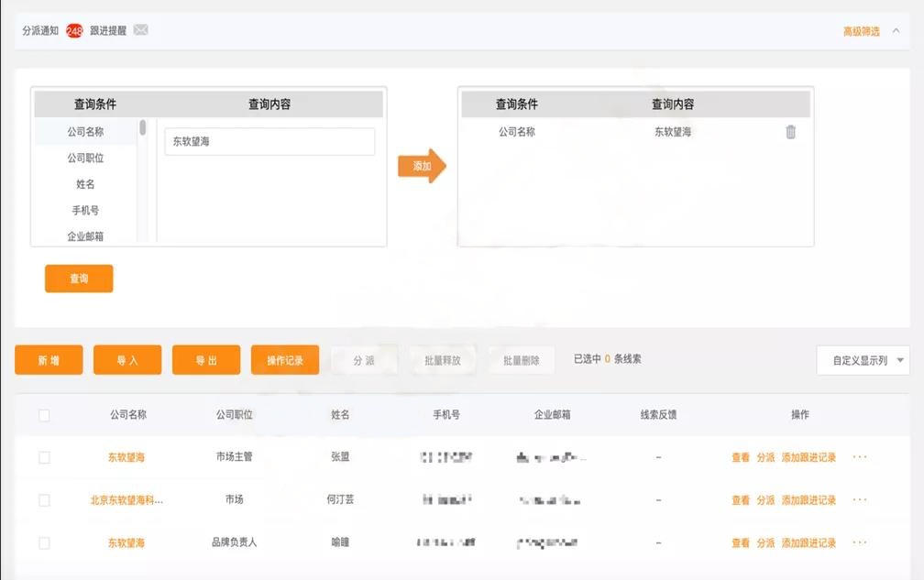Tick the select-all checkbox in table header
The image size is (924, 580).
pyautogui.click(x=44, y=415)
